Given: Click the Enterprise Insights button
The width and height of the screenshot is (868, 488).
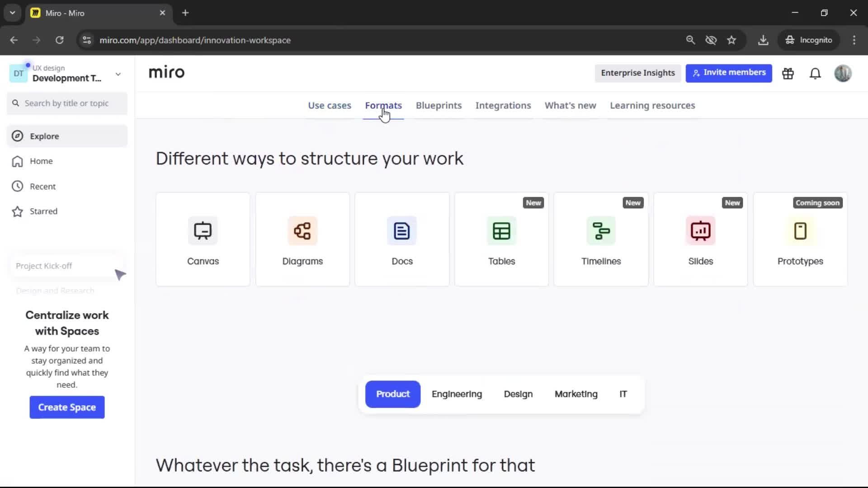Looking at the screenshot, I should click(637, 73).
